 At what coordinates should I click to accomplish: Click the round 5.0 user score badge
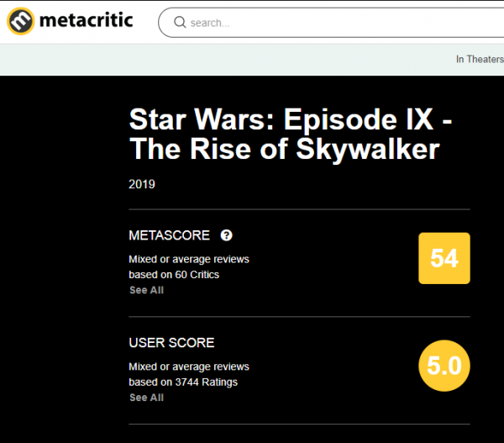(444, 366)
